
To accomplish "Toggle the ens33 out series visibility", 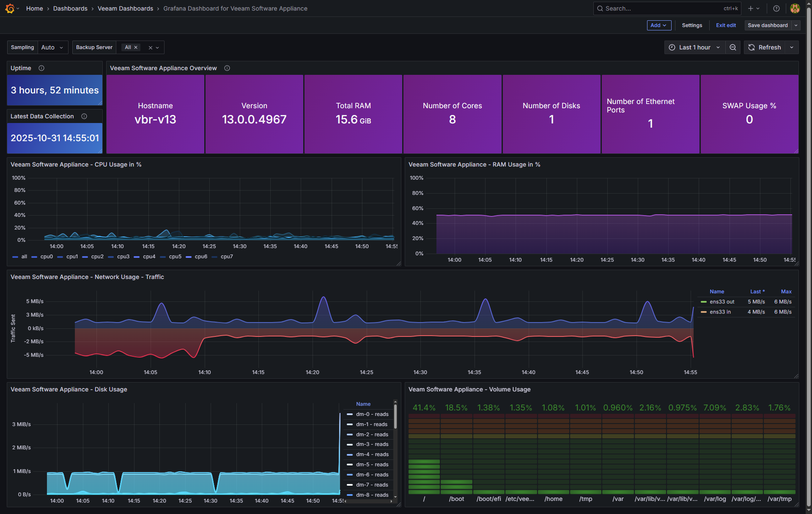I will [722, 302].
